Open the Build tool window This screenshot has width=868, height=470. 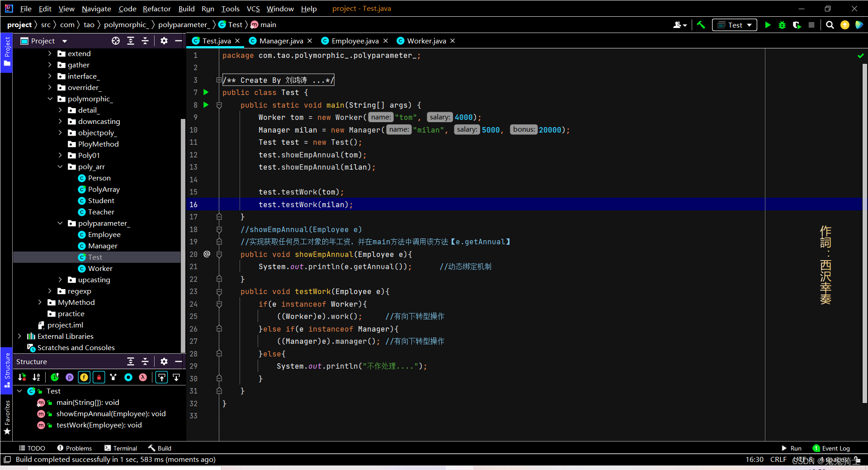coord(160,448)
